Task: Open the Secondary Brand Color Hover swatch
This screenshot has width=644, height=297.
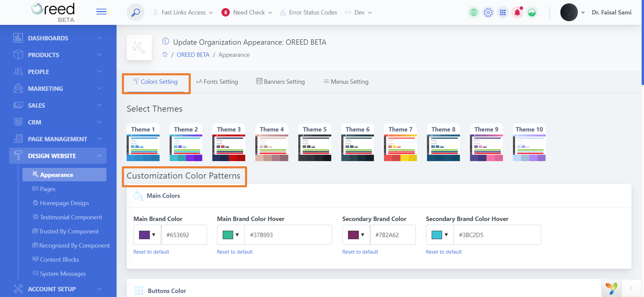Action: click(440, 235)
